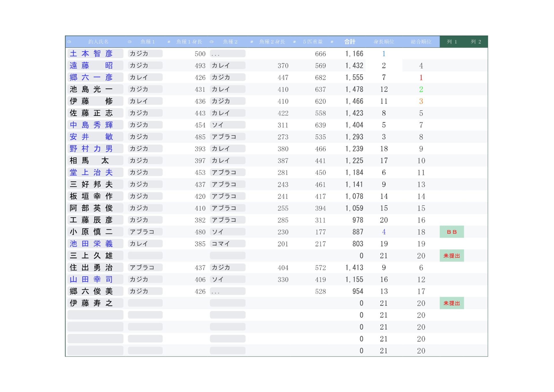Screen dimensions: 554x392
Task: Click the select-type icon beside 釣人氏名 header
Action: tap(69, 42)
